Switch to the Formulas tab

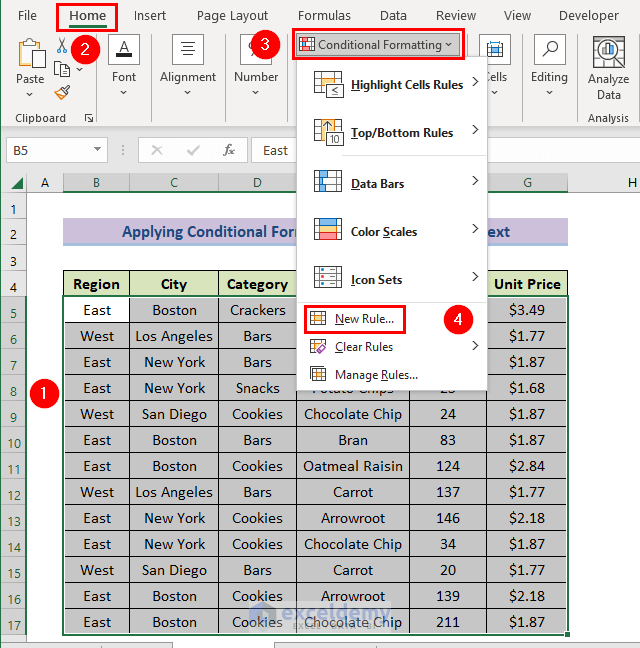324,16
